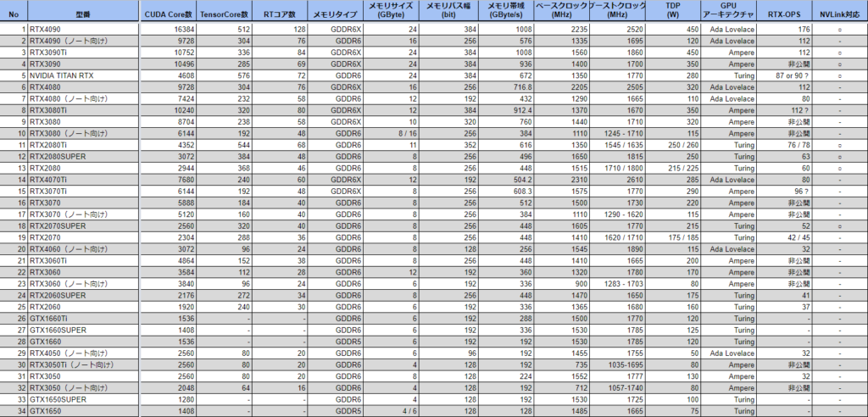
Task: Select the 型番 column header
Action: 84,14
